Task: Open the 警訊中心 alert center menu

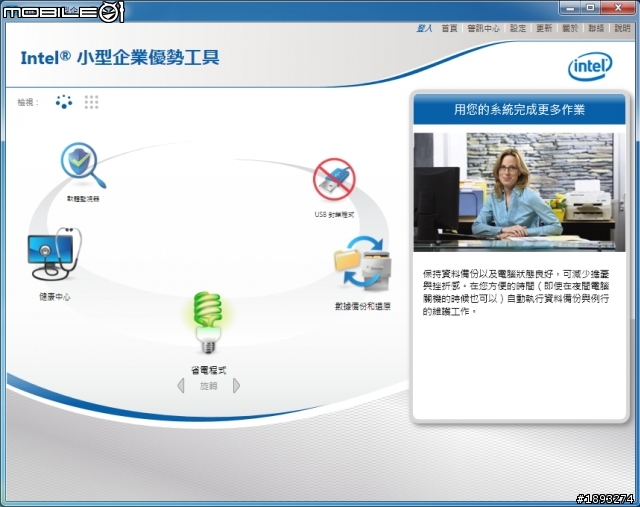Action: [483, 28]
